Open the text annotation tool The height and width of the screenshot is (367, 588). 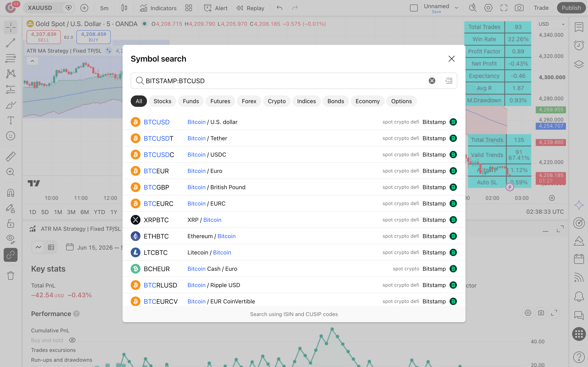10,120
